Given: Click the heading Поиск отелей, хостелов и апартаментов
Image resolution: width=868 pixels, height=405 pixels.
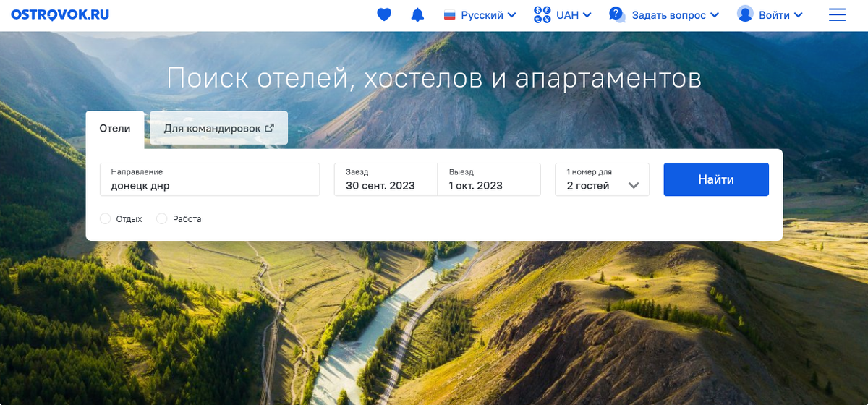Looking at the screenshot, I should 434,78.
